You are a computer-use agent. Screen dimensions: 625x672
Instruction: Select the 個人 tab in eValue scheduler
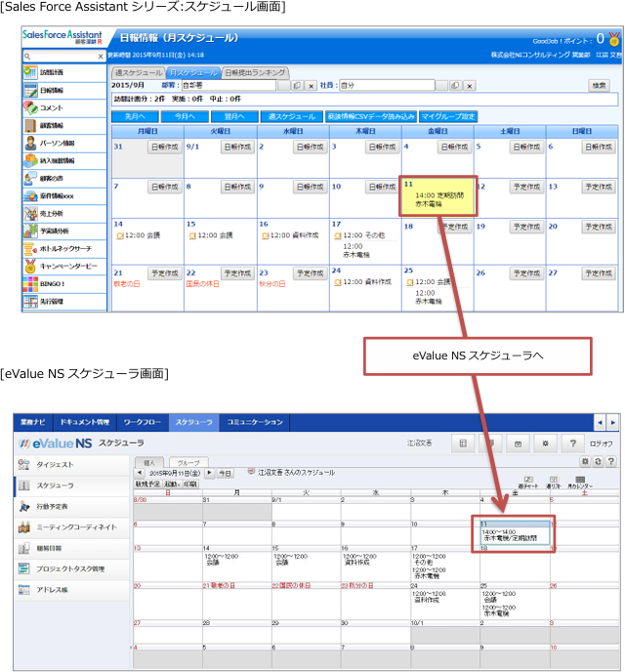(x=149, y=463)
